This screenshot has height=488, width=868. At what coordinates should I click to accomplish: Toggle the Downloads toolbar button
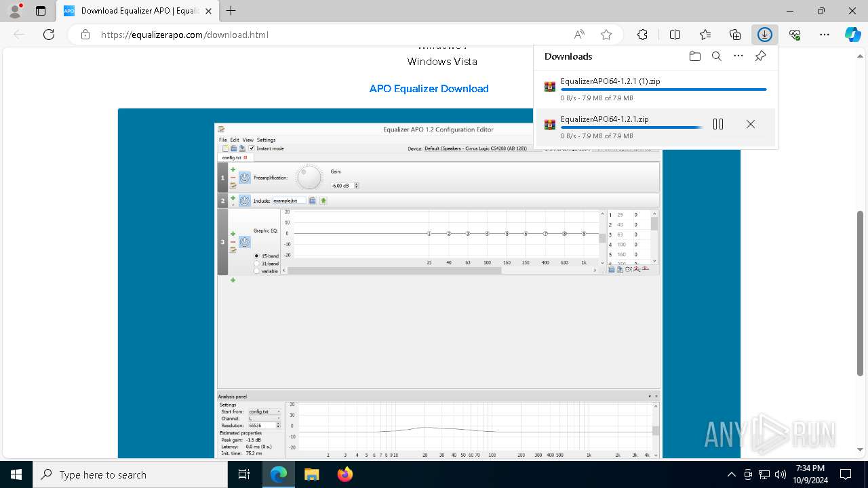(x=765, y=35)
